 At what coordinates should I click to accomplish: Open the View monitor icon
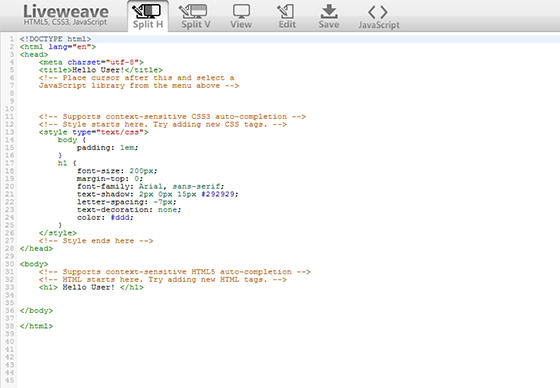tap(241, 11)
